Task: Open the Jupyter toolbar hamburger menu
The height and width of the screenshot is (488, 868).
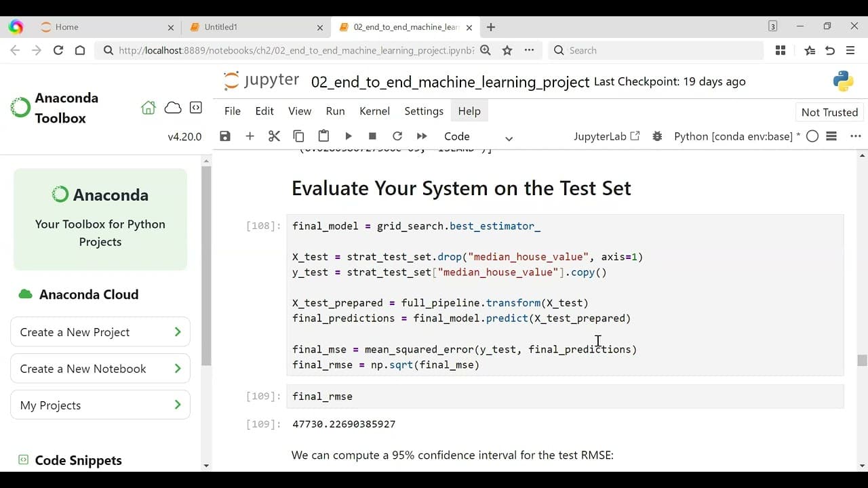Action: pos(832,136)
